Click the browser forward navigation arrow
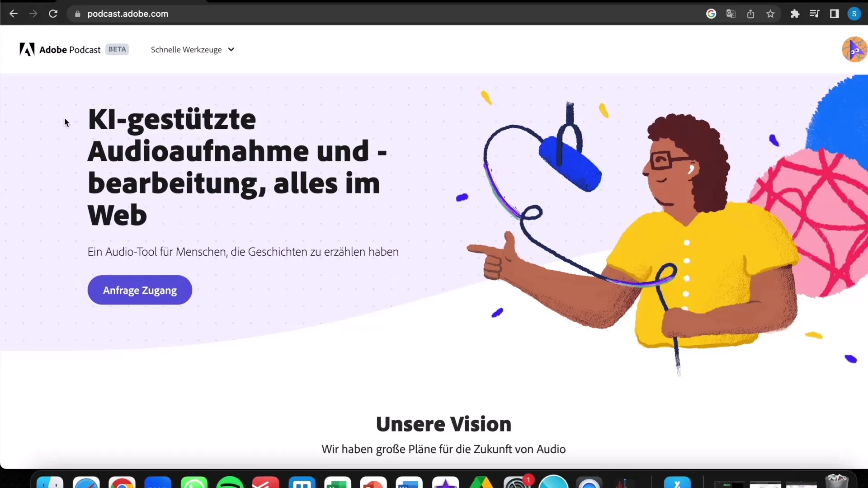This screenshot has height=488, width=868. [x=33, y=13]
